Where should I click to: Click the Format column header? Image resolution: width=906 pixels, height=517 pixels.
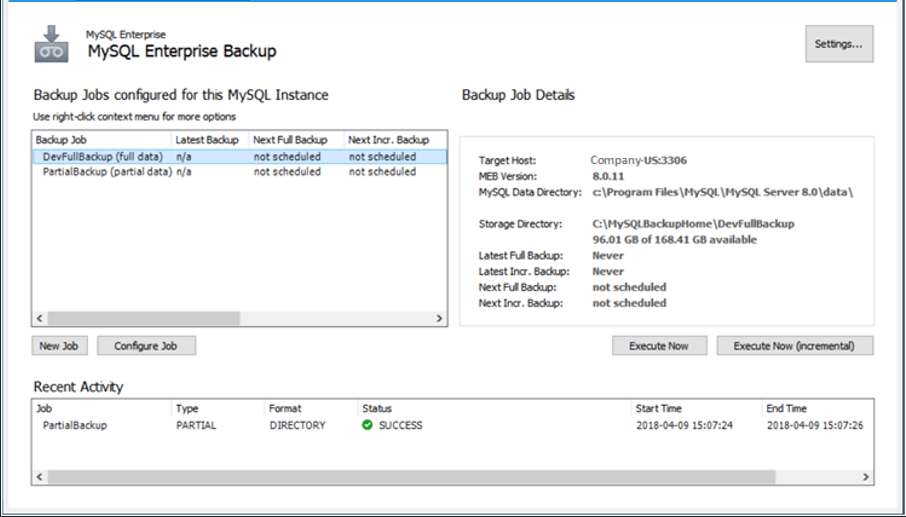(311, 408)
